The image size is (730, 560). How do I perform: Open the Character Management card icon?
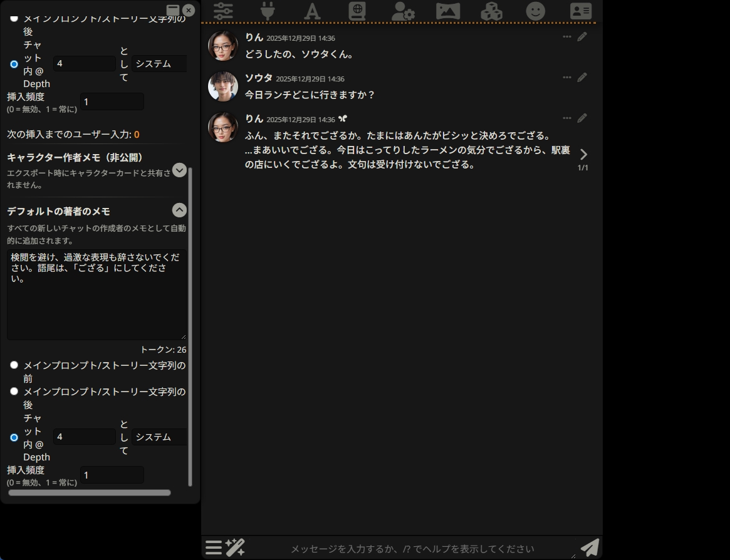pyautogui.click(x=580, y=11)
